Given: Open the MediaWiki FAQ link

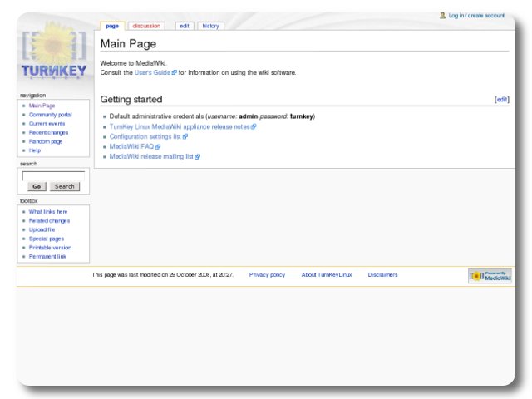Looking at the screenshot, I should pyautogui.click(x=131, y=146).
